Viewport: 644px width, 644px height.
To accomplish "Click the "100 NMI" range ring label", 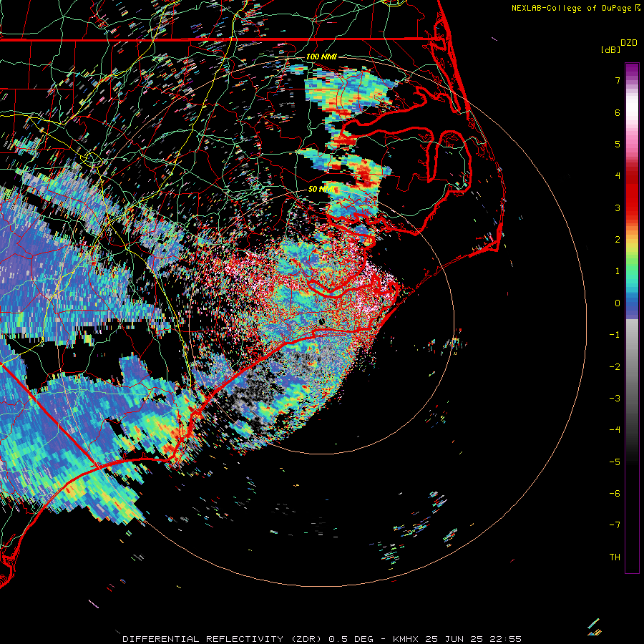I will point(321,57).
